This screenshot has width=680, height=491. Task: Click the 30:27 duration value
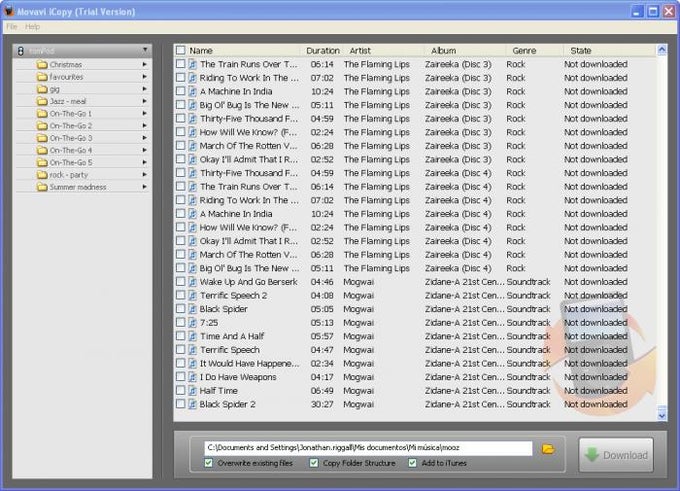[322, 404]
